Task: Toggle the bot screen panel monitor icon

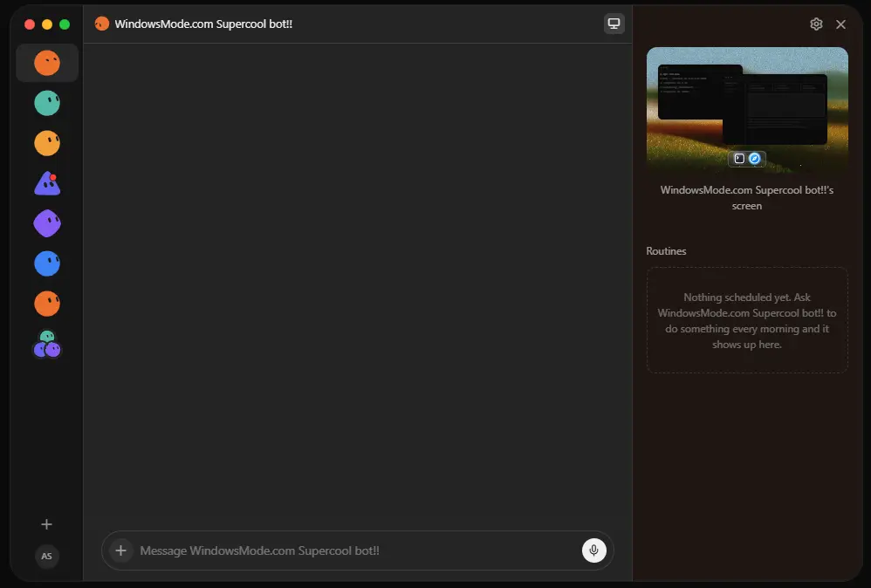Action: 614,24
